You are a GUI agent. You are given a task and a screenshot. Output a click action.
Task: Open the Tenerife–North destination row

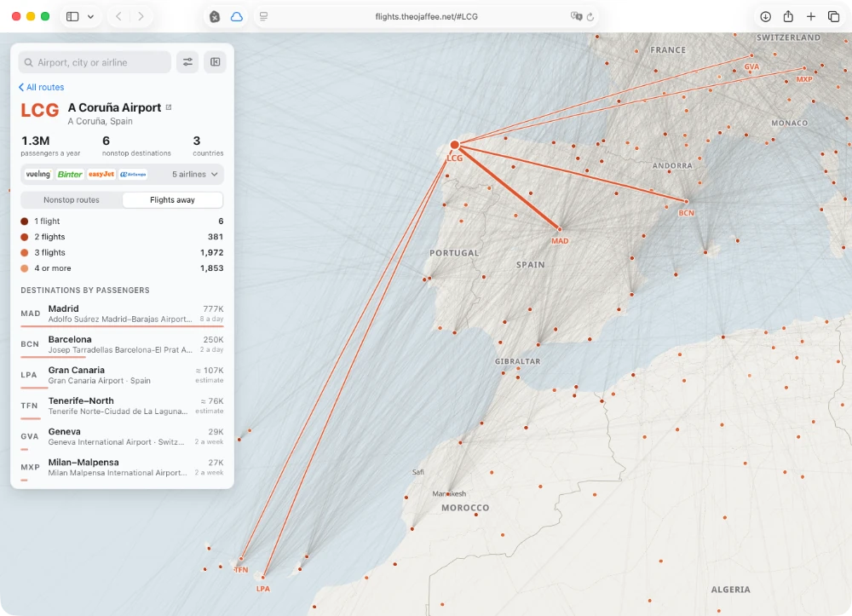[x=122, y=406]
